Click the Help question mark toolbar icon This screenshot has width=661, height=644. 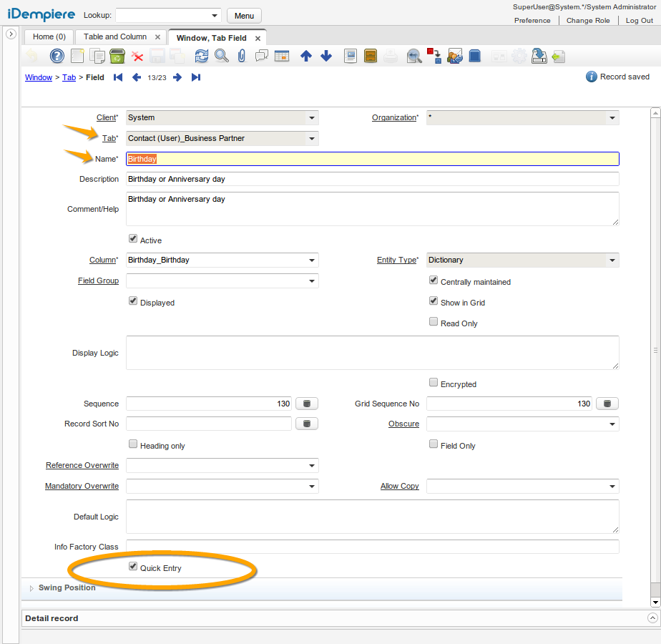(57, 56)
